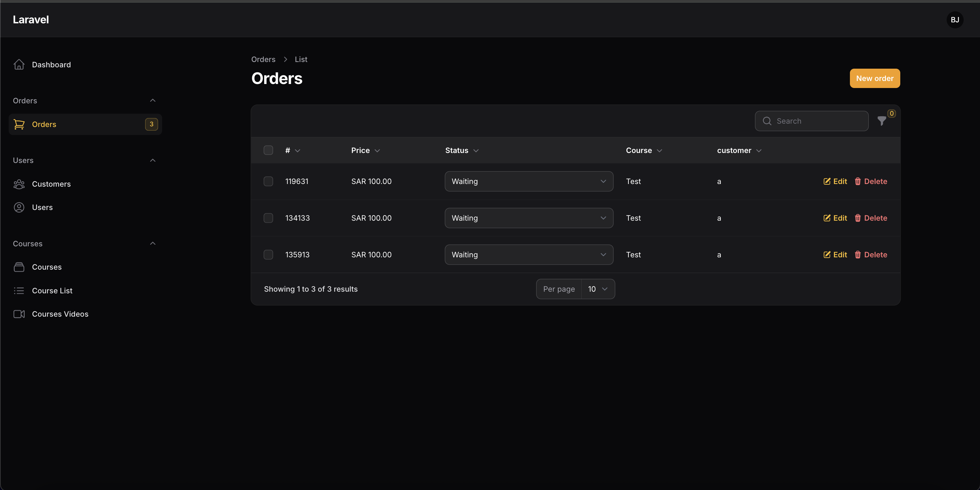The width and height of the screenshot is (980, 490).
Task: Click the Search input field
Action: pos(812,121)
